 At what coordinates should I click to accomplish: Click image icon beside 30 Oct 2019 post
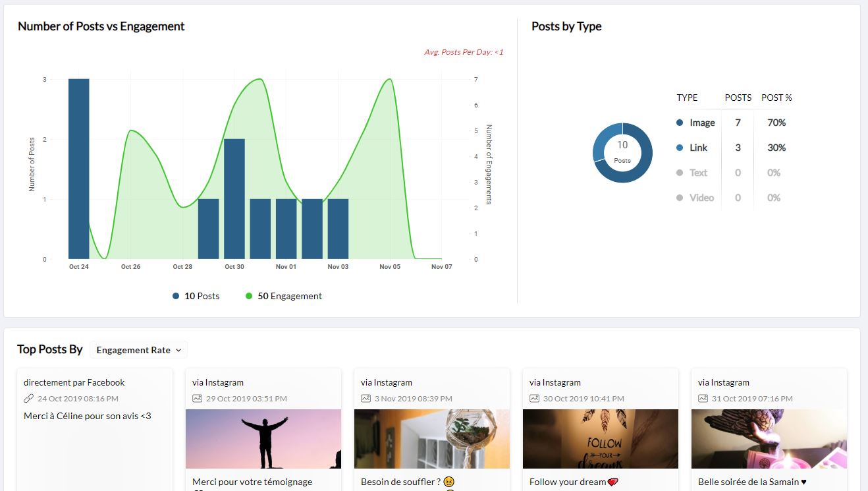pyautogui.click(x=534, y=399)
